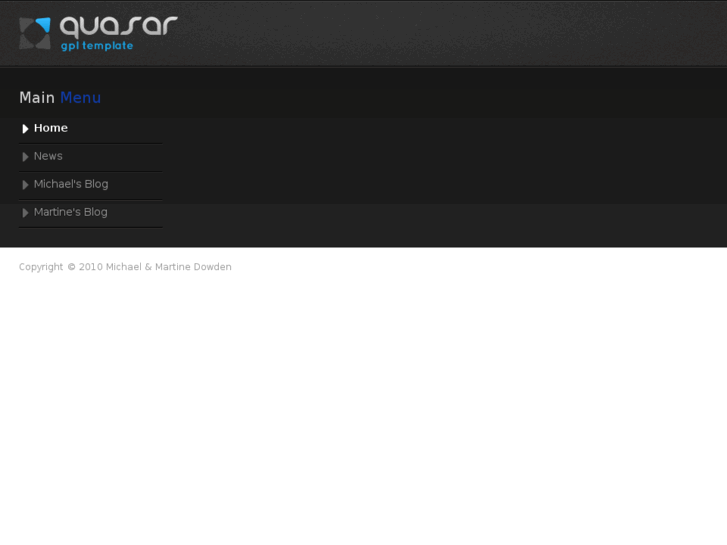727x545 pixels.
Task: Click the arrow icon beside News
Action: click(26, 157)
